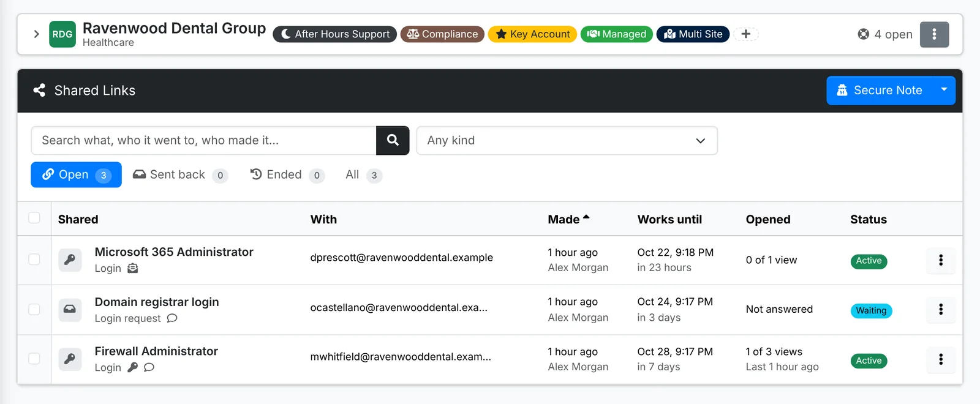The width and height of the screenshot is (980, 404).
Task: Select the Microsoft 365 Administrator row checkbox
Action: (34, 260)
